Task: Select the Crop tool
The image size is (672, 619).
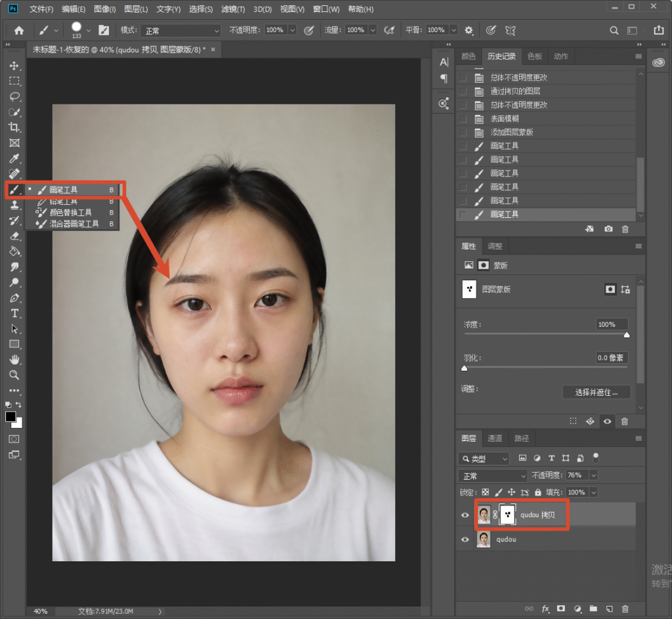Action: click(14, 127)
